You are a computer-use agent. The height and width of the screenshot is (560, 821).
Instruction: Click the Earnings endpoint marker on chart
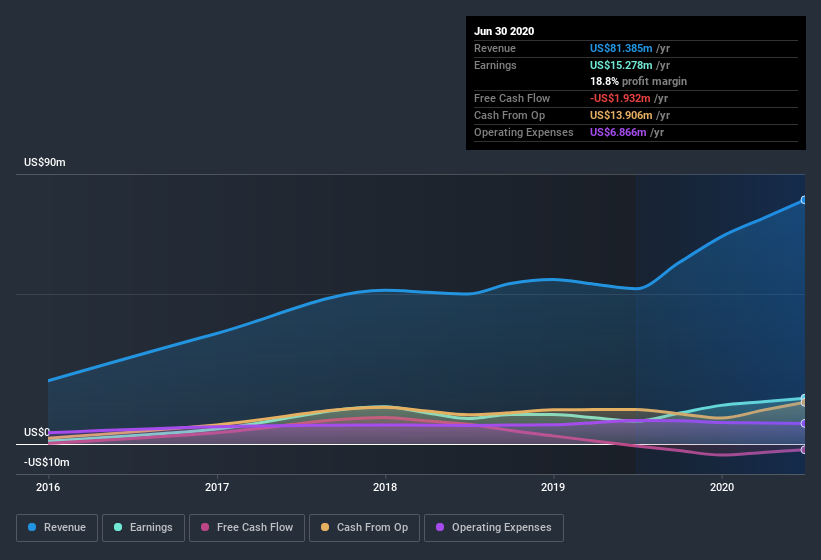click(804, 398)
